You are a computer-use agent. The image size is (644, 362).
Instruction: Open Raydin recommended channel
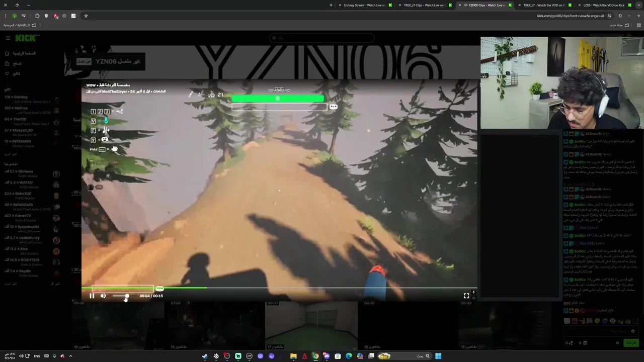[31, 273]
